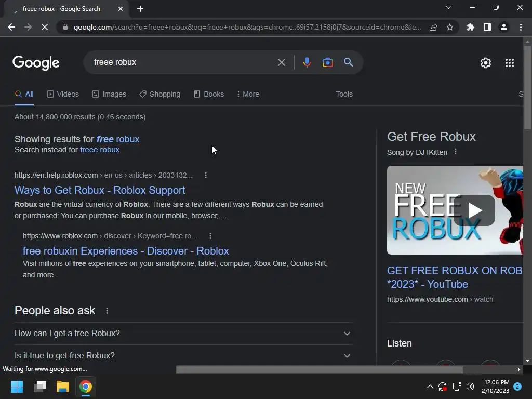Switch to the Images tab
The image size is (532, 399).
point(109,95)
